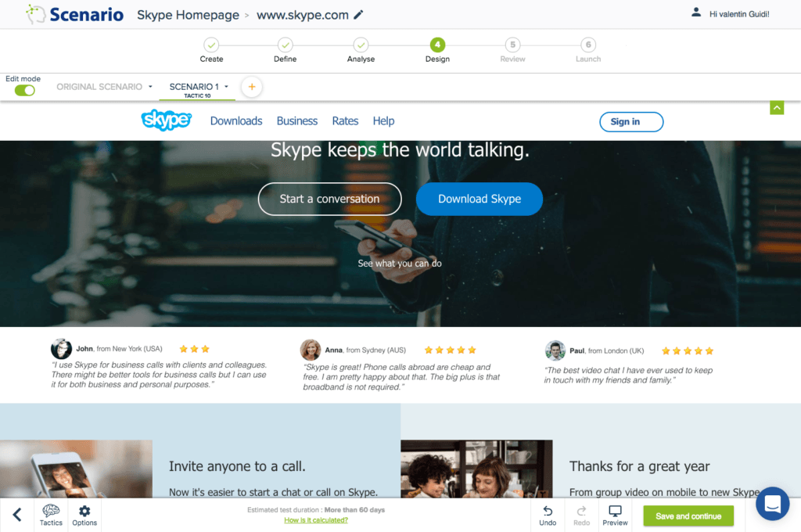This screenshot has height=532, width=801.
Task: Open the 'How is it calculated?' link
Action: click(316, 520)
